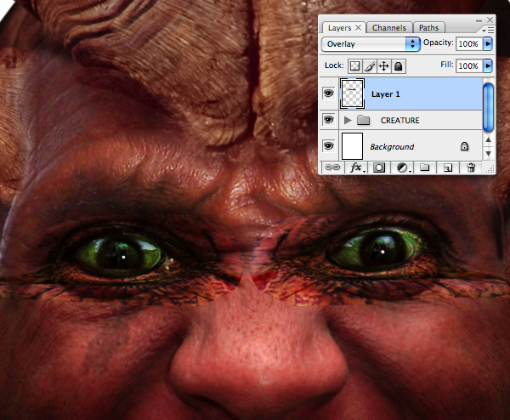Create a new group folder
This screenshot has height=420, width=510.
pos(425,167)
